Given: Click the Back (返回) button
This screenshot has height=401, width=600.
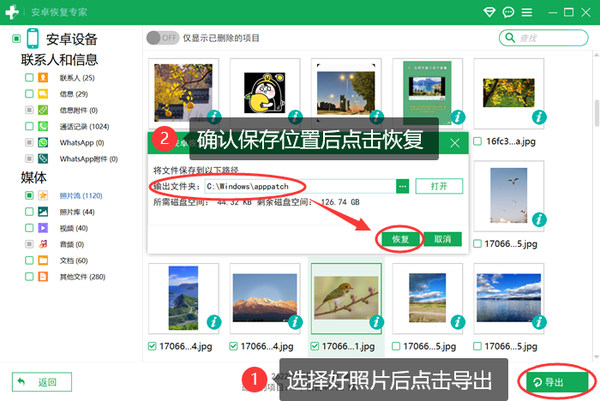Looking at the screenshot, I should pyautogui.click(x=42, y=382).
